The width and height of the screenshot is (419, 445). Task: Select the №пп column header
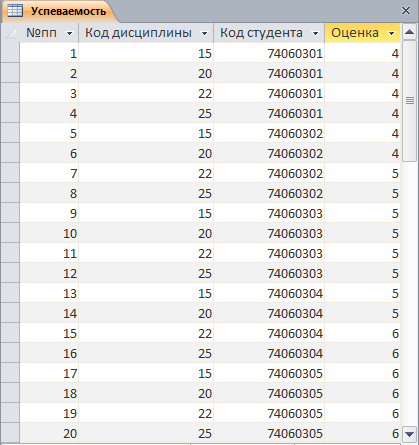point(49,33)
